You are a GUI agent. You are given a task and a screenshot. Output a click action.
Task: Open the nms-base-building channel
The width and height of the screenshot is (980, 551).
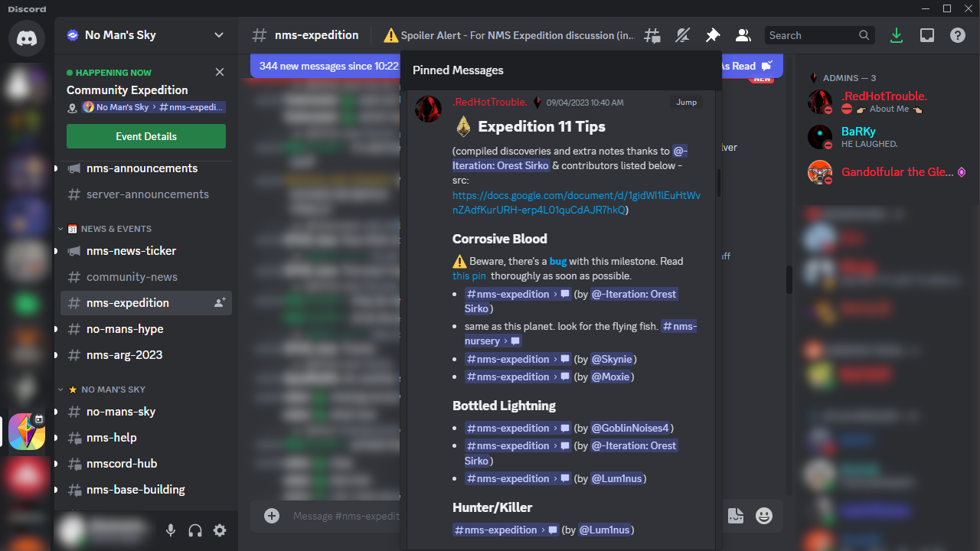tap(146, 490)
